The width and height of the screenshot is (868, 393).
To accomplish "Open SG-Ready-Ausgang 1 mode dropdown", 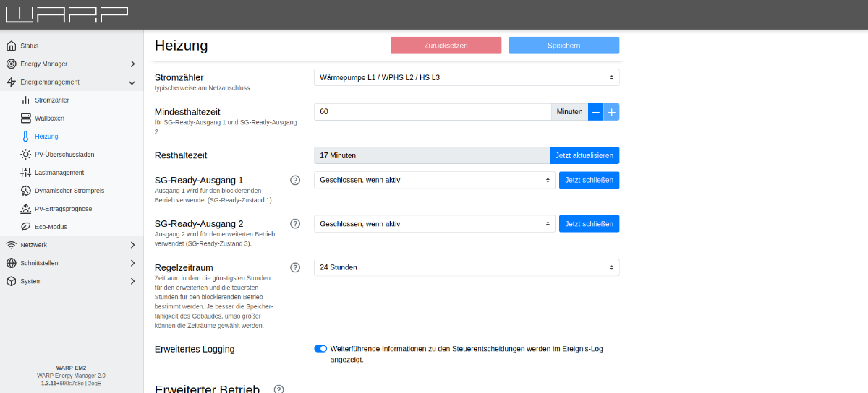I will coord(434,180).
